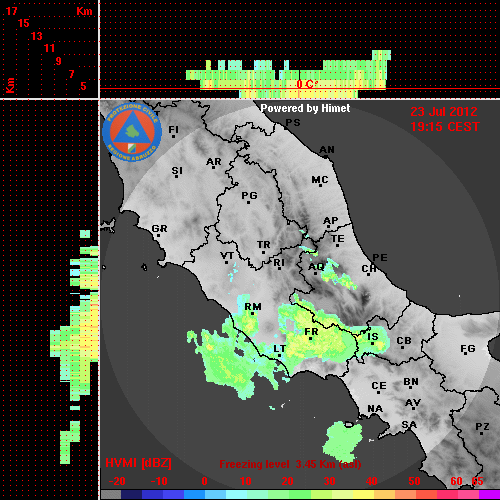500x500 pixels.
Task: Click the 10 dBZ scale value
Action: (x=246, y=481)
